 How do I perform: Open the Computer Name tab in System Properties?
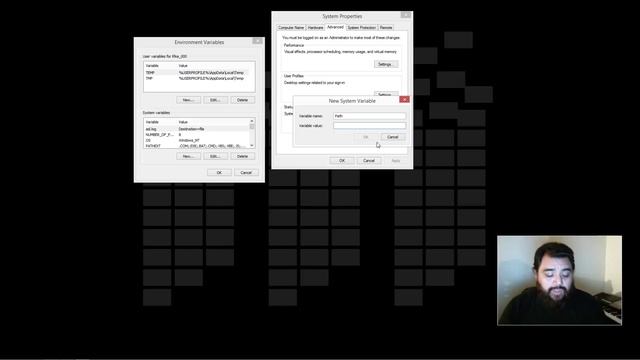point(291,28)
